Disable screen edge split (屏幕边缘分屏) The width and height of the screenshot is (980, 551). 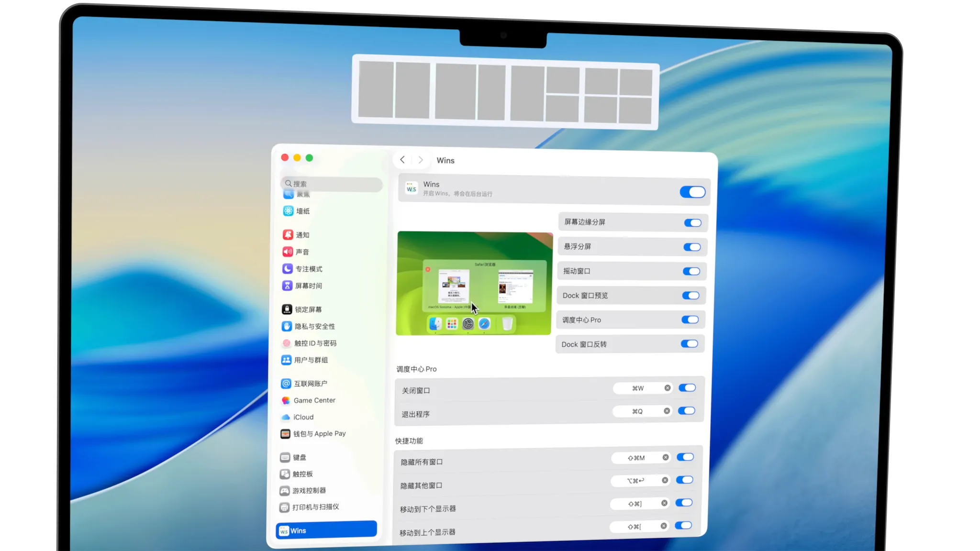pos(692,223)
